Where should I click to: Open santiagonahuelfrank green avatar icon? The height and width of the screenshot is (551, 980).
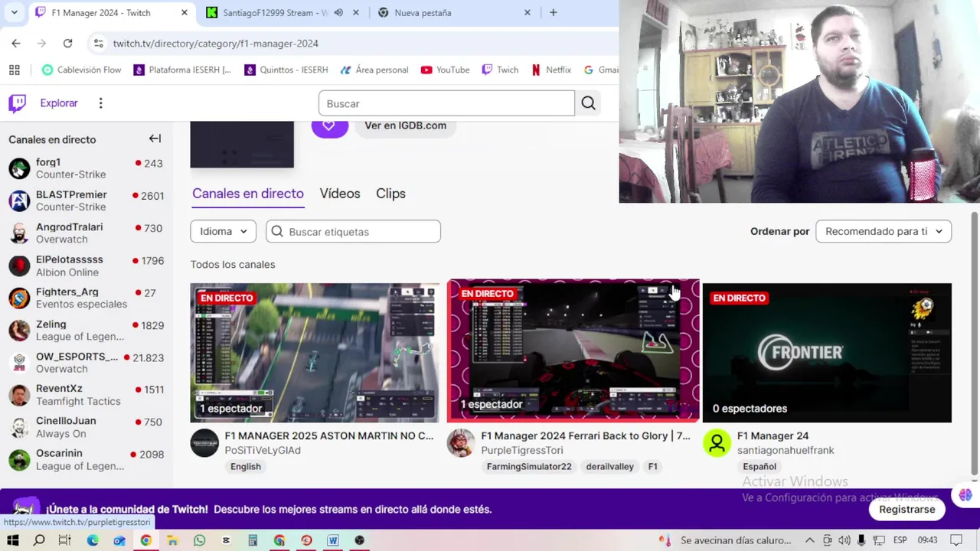717,443
